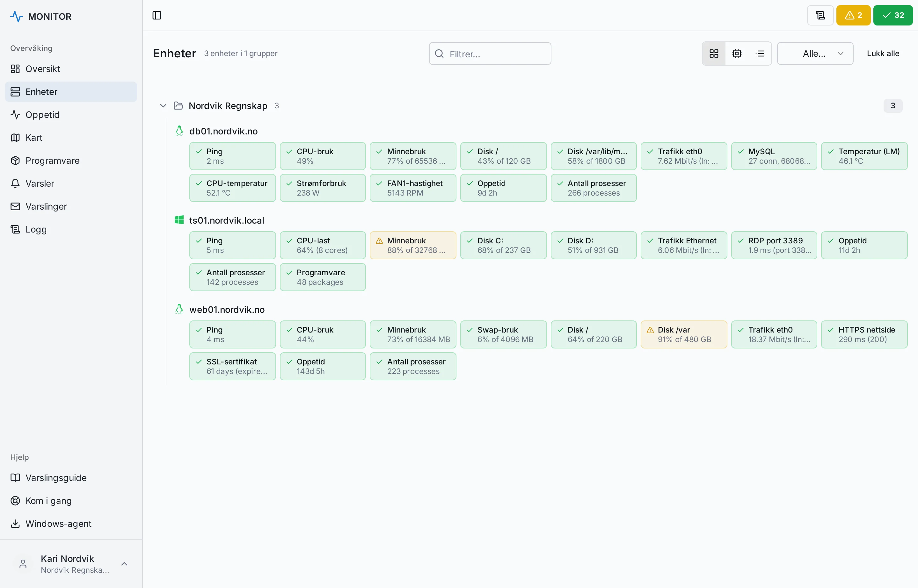This screenshot has width=918, height=588.
Task: Switch to chip/compact view layout
Action: click(737, 54)
